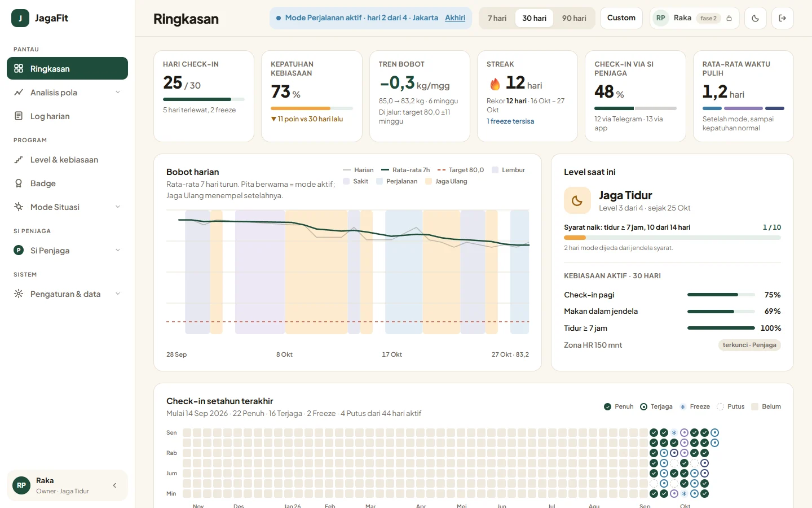Click the Freeze snowflake legend icon

(683, 406)
